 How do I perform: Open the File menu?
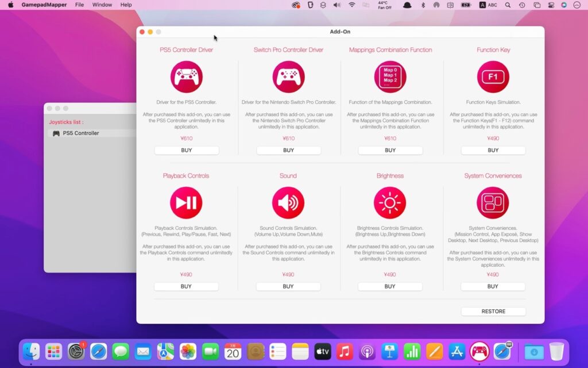point(79,5)
